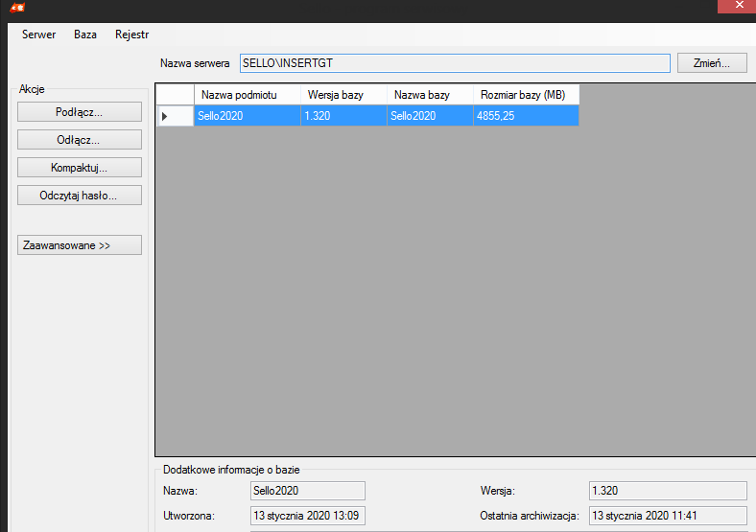The image size is (756, 532).
Task: Click the Odczytaj hasło... button
Action: click(79, 196)
